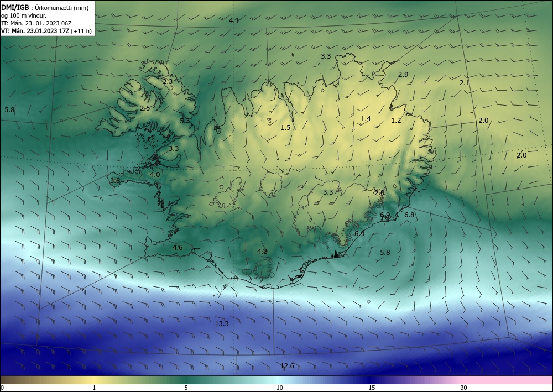This screenshot has height=392, width=553.
Task: Click the 4.1 value at the map's top
Action: [234, 21]
